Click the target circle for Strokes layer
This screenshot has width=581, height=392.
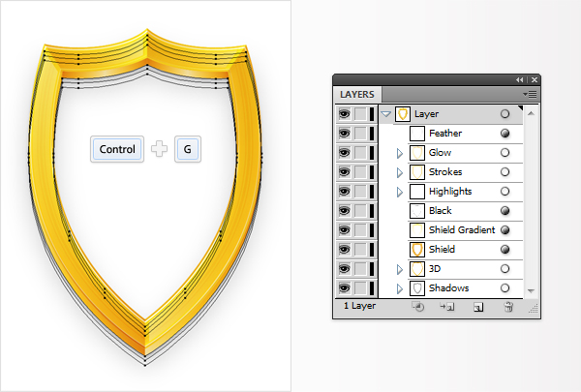click(505, 172)
